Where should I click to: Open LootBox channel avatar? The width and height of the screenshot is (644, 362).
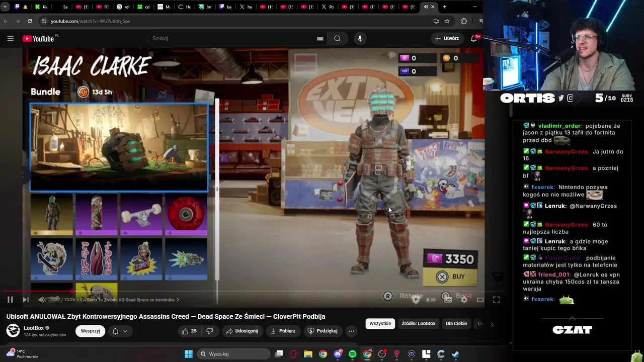13,330
